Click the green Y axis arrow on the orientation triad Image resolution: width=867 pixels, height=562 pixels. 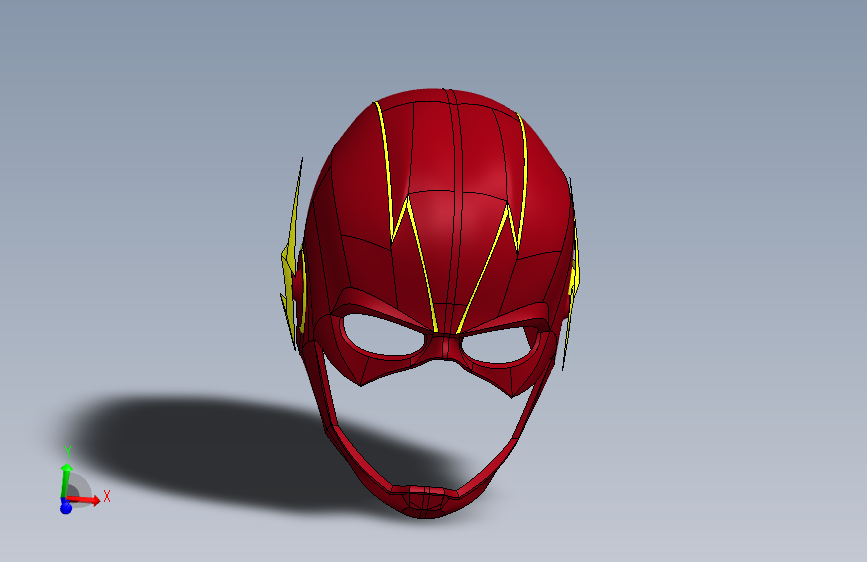65,481
